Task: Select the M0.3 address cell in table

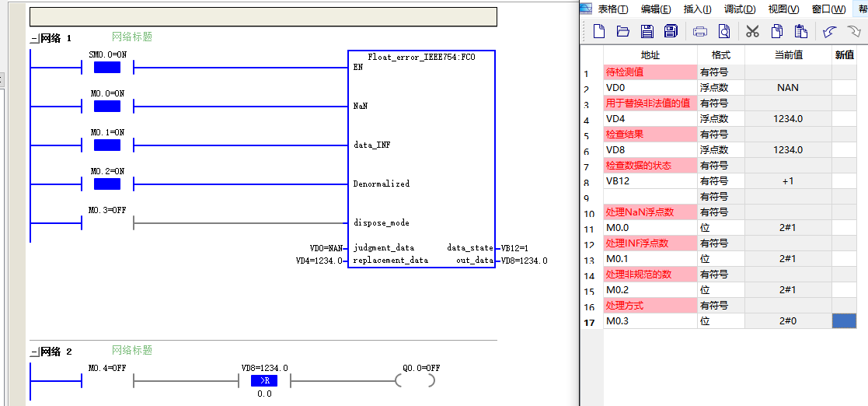Action: coord(650,320)
